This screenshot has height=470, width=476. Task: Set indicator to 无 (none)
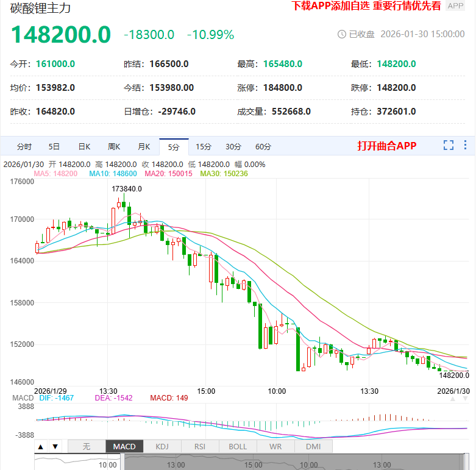(x=87, y=447)
